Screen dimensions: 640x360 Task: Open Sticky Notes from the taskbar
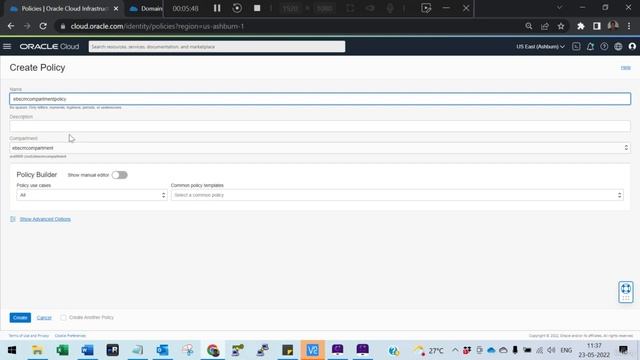pyautogui.click(x=287, y=350)
